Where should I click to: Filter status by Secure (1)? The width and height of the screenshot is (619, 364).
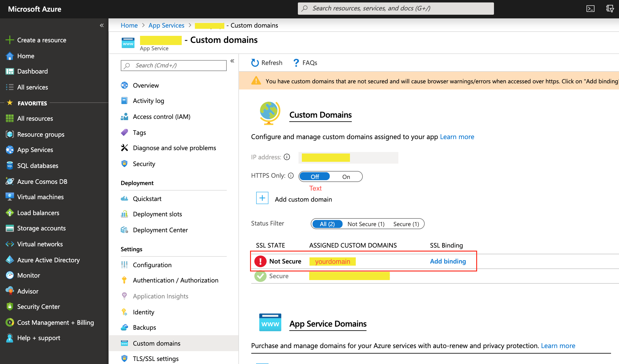(406, 224)
